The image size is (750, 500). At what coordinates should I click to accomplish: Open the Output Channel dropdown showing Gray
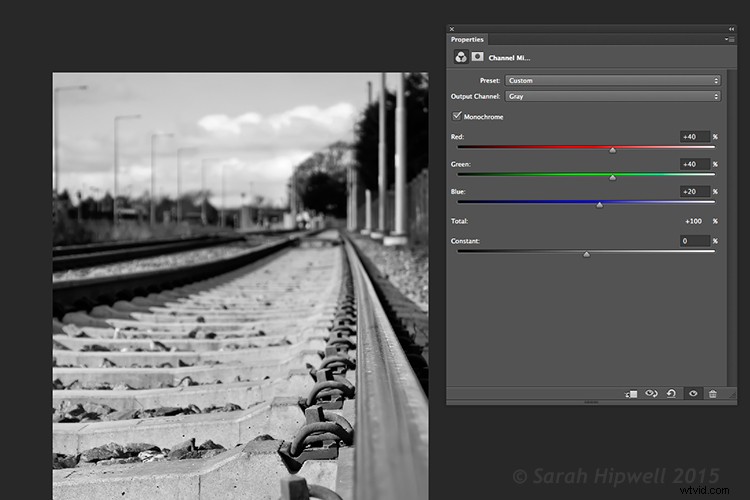[613, 96]
